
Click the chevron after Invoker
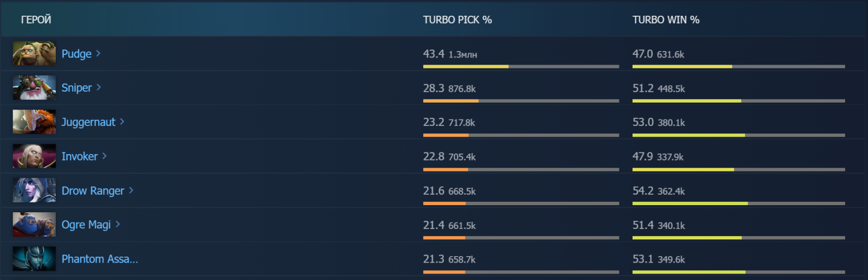105,156
